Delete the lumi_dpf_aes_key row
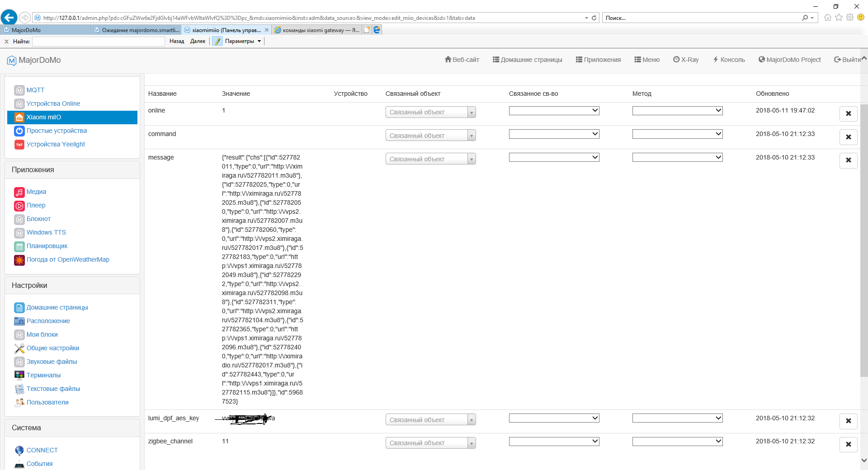 (x=849, y=421)
